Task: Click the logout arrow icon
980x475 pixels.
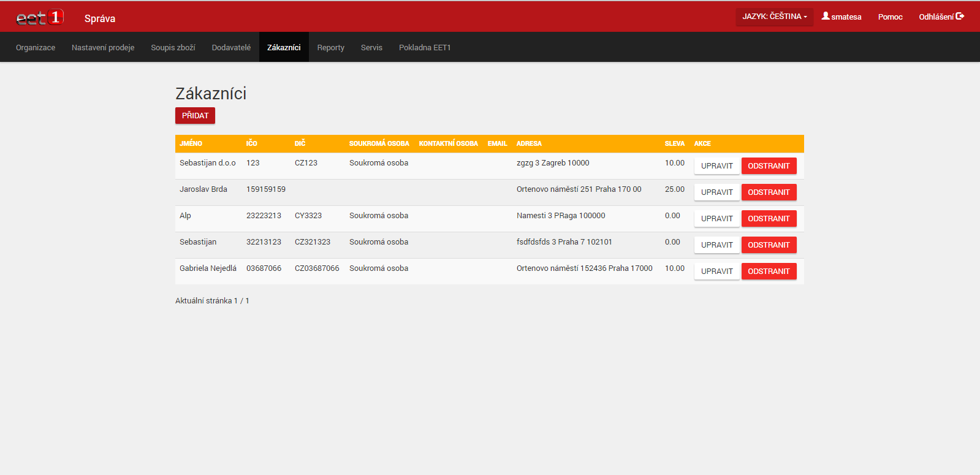Action: point(960,16)
